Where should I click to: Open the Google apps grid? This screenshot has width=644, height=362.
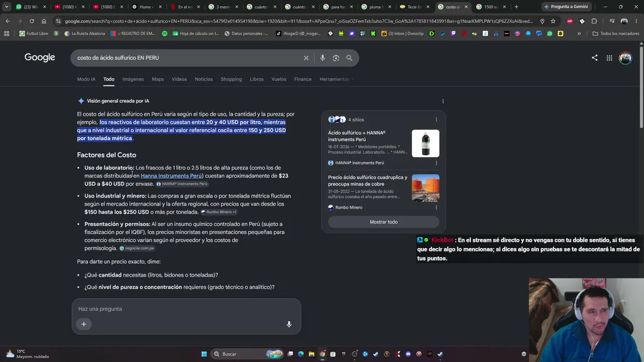tap(609, 58)
